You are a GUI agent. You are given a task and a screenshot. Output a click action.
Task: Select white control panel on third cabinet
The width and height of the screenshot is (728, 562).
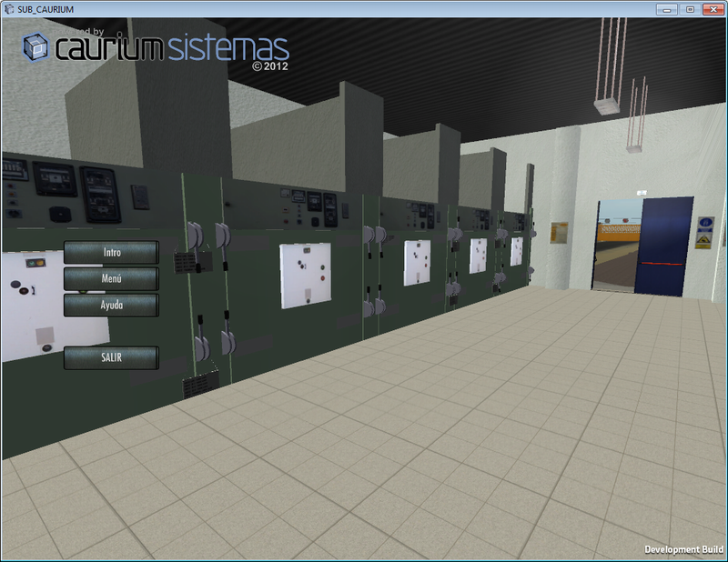tap(417, 263)
